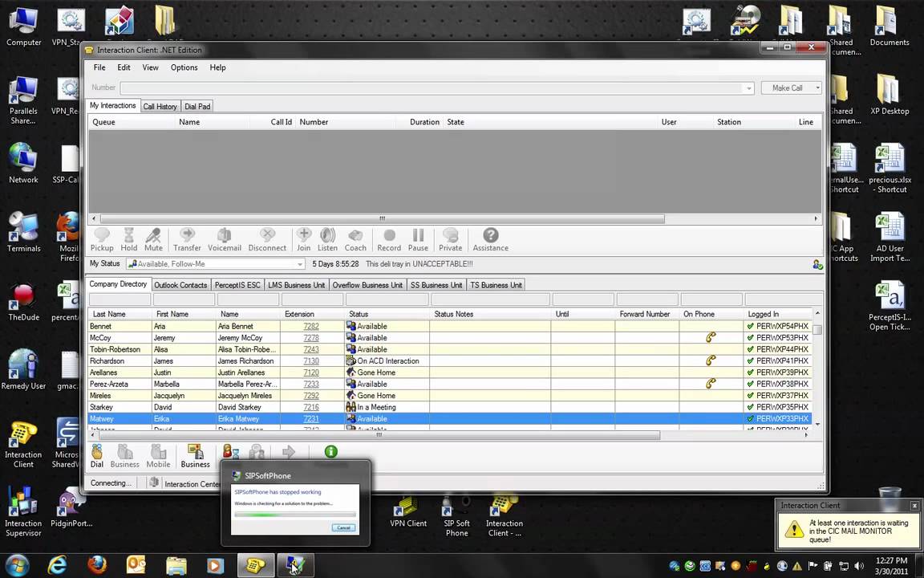Select the Jacquelyn Mireles directory row
924x578 pixels.
pyautogui.click(x=450, y=396)
